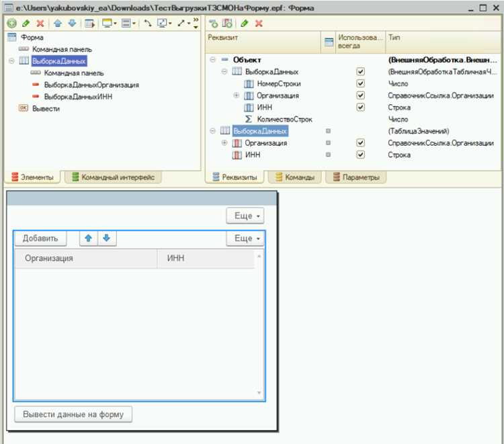Select the Вывести element in the tree

[x=46, y=109]
